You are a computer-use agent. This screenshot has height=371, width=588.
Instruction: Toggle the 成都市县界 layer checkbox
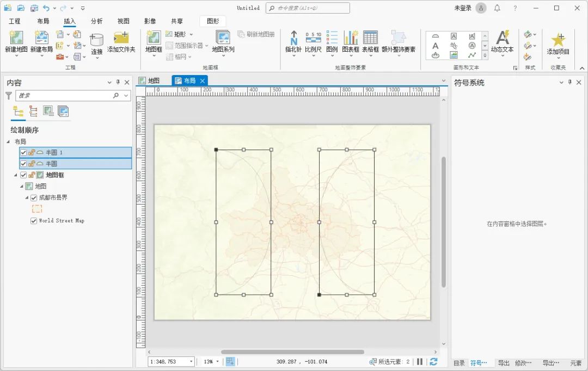click(x=34, y=198)
